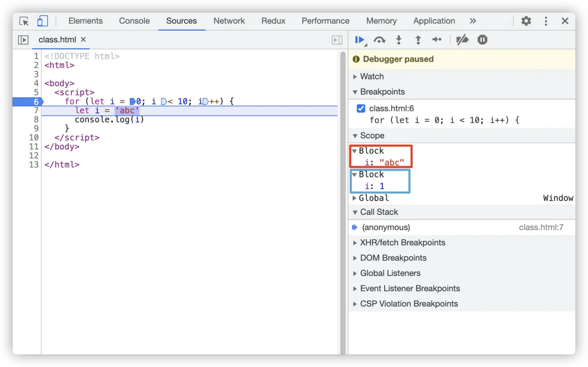Open the DevTools three-dot menu
588x367 pixels.
[x=546, y=21]
